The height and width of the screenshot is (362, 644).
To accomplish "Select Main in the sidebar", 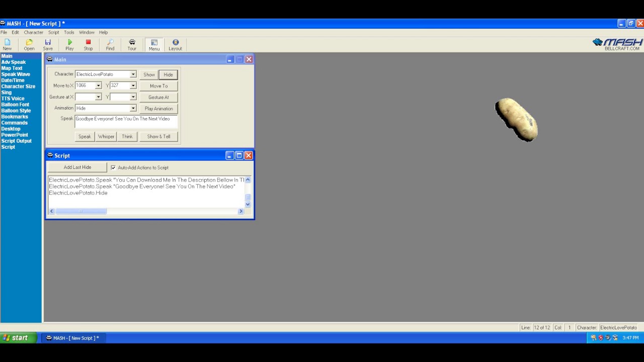I will [x=7, y=56].
